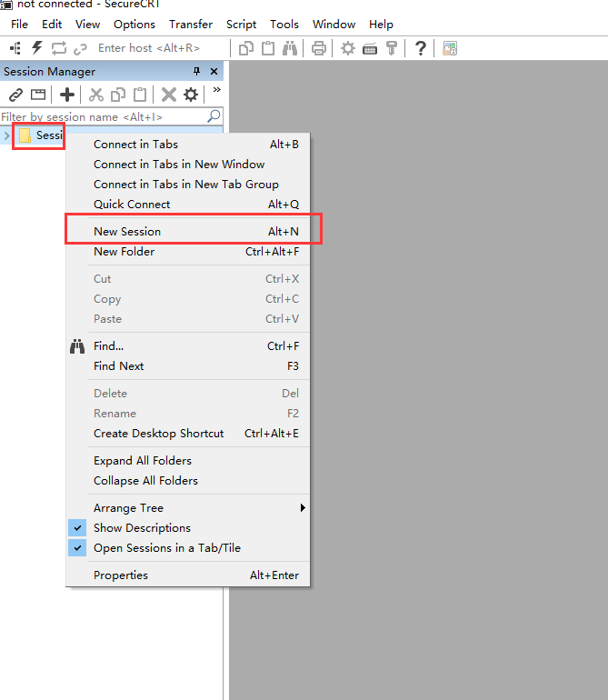Select Find... in context menu
608x700 pixels.
tap(187, 346)
